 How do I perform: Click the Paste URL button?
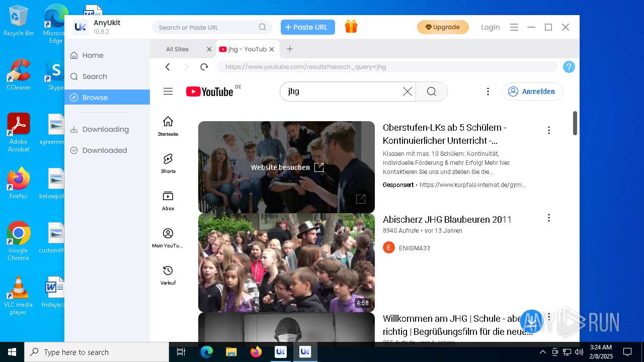(x=308, y=27)
